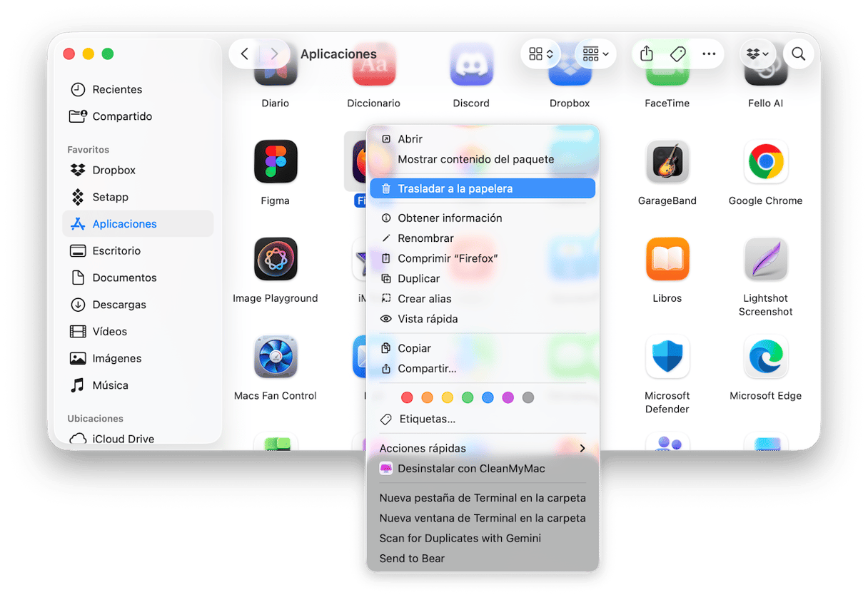Apply the orange tag color
868x595 pixels.
427,397
